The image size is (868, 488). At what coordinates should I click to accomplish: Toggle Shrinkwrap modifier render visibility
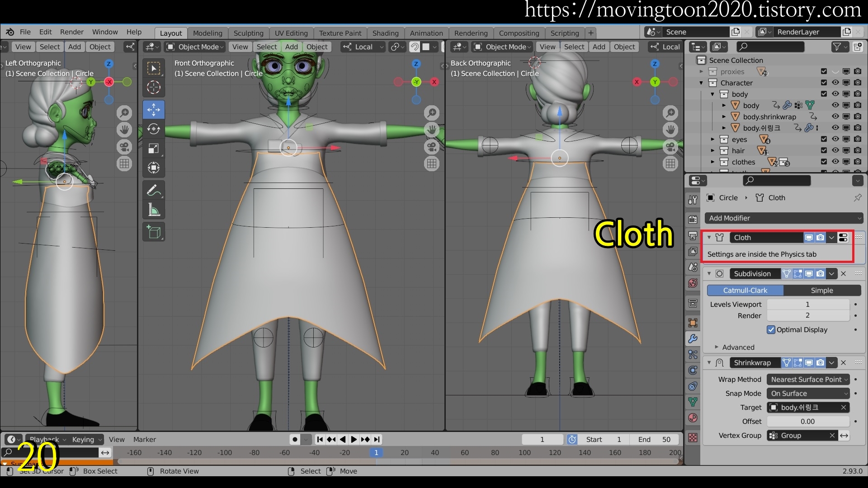pos(820,362)
